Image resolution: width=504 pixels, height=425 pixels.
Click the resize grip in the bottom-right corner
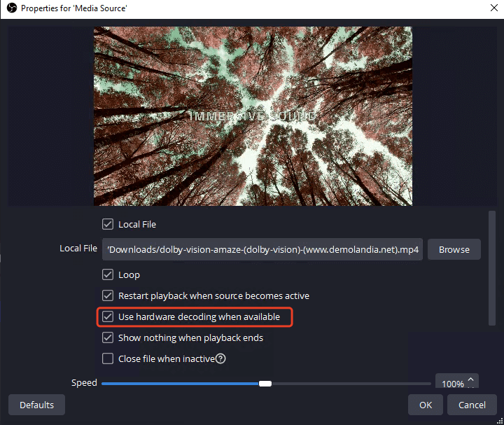pos(498,420)
